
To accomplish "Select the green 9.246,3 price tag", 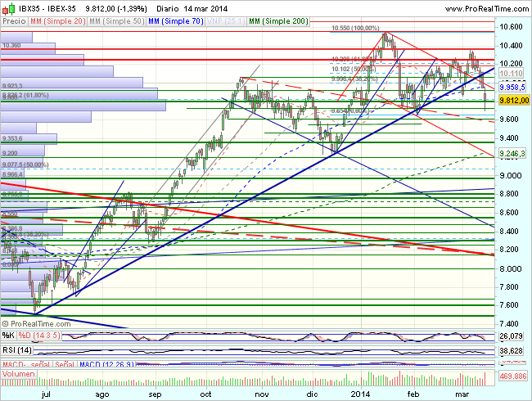I will click(512, 154).
